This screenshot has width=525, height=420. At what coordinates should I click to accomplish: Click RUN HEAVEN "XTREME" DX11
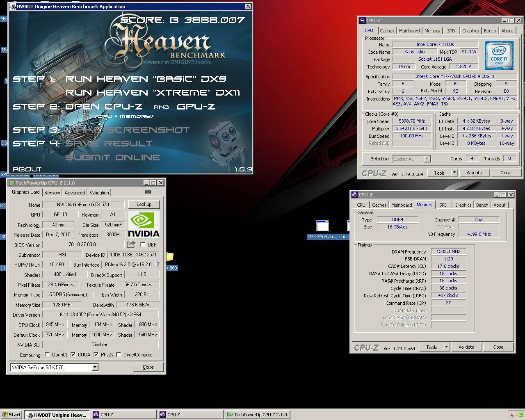point(153,93)
